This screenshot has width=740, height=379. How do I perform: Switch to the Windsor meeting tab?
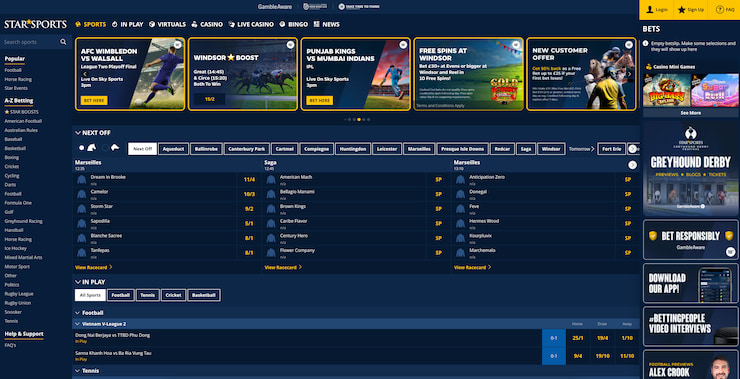click(551, 149)
